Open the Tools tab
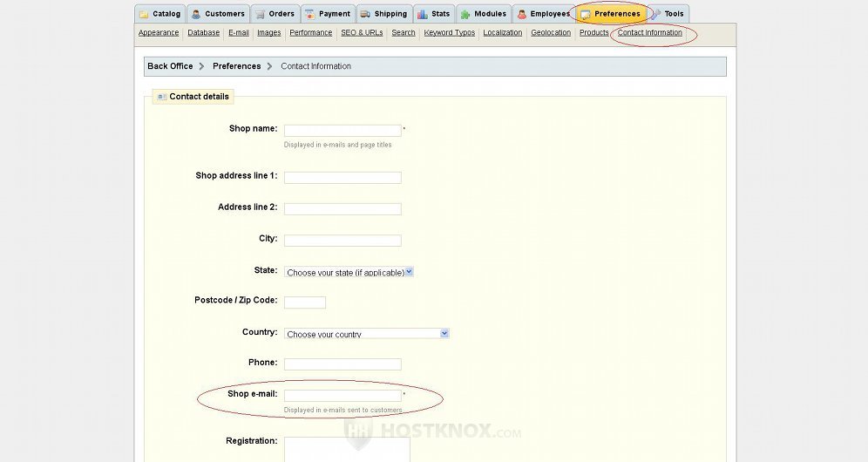The height and width of the screenshot is (462, 868). [668, 14]
